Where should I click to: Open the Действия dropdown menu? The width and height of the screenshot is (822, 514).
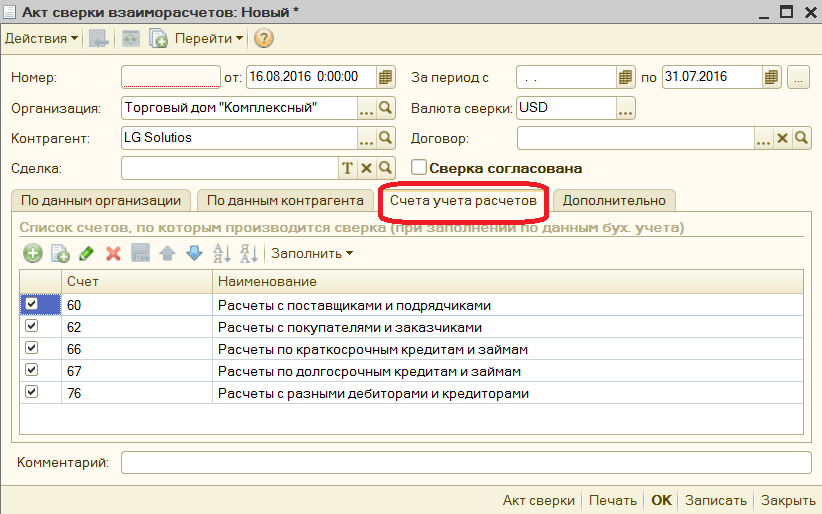pos(42,39)
